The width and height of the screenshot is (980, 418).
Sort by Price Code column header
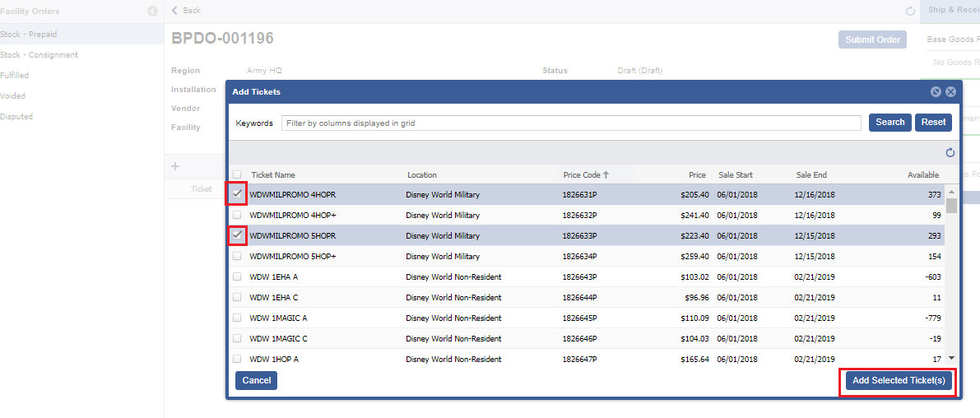(583, 174)
